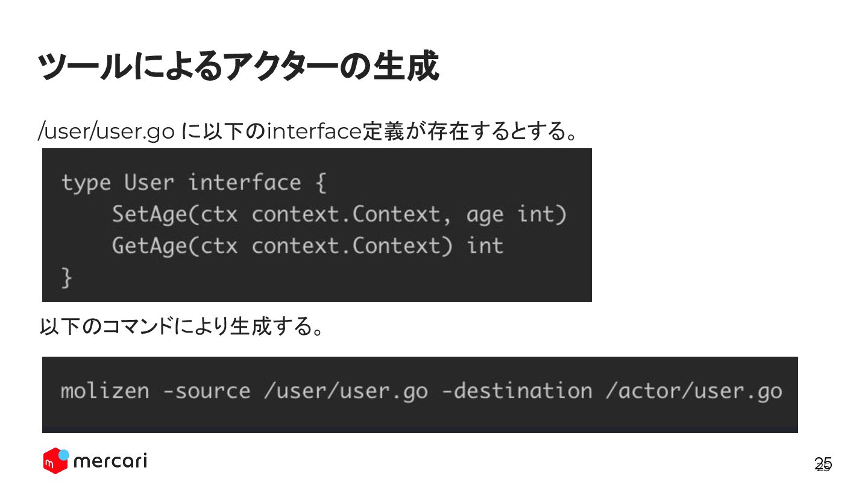The image size is (868, 488).
Task: Click the slide title ツールによるアクターの生成
Action: click(x=237, y=66)
